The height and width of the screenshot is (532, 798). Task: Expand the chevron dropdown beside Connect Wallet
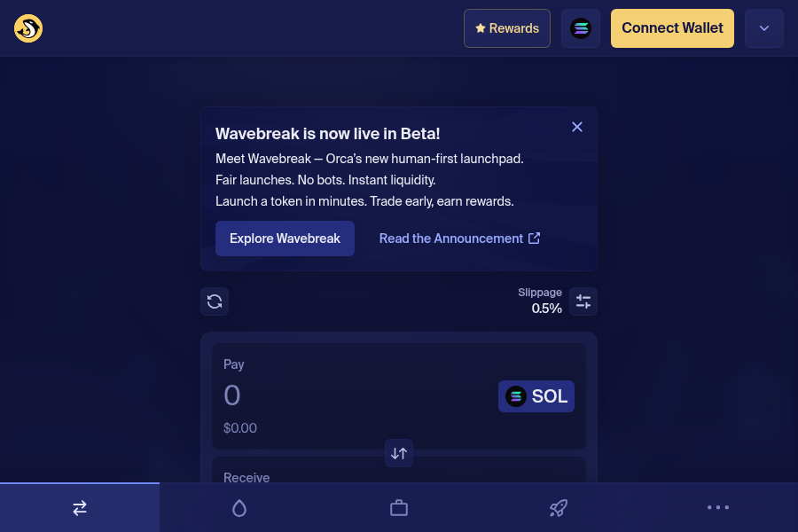[763, 27]
